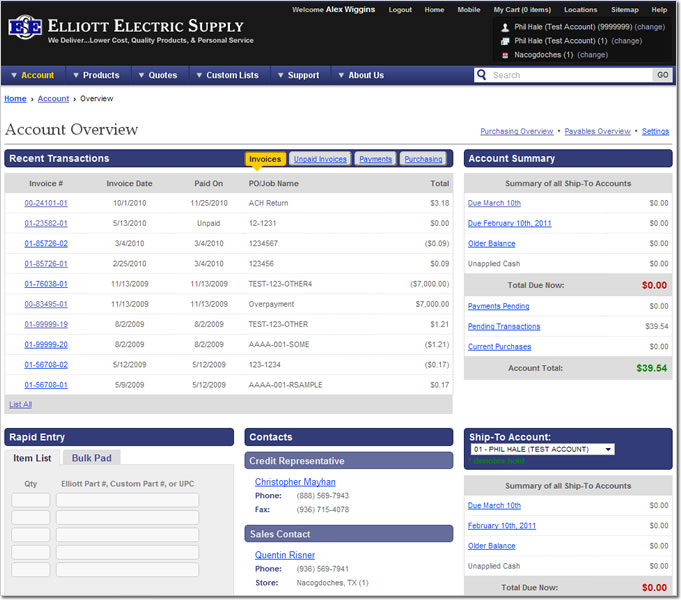Open Purchasing Overview link
This screenshot has height=600, width=681.
pos(516,131)
